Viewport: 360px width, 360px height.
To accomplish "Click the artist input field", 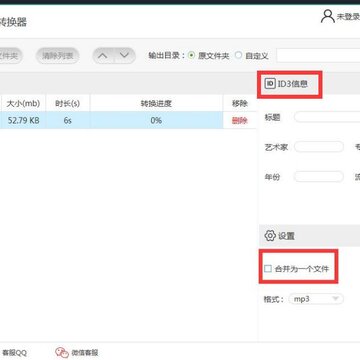I will (319, 147).
